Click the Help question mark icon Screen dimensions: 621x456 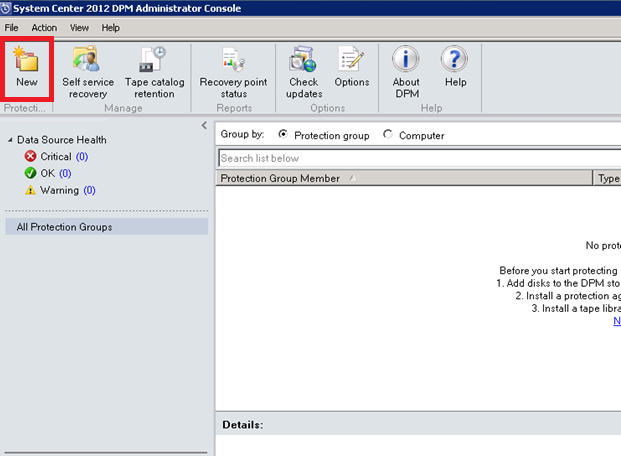point(454,59)
